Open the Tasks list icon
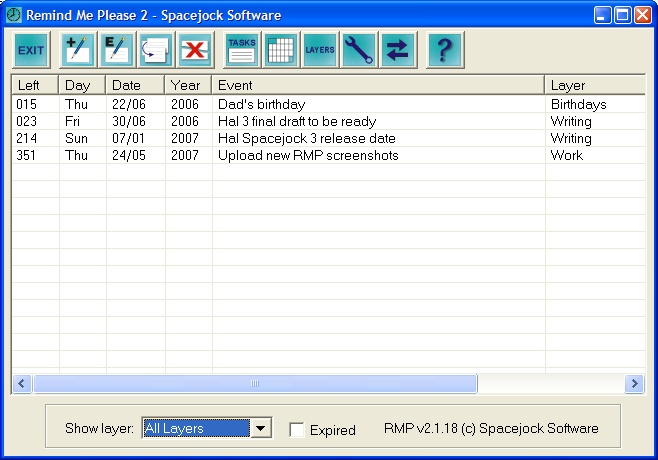The width and height of the screenshot is (658, 460). (241, 49)
